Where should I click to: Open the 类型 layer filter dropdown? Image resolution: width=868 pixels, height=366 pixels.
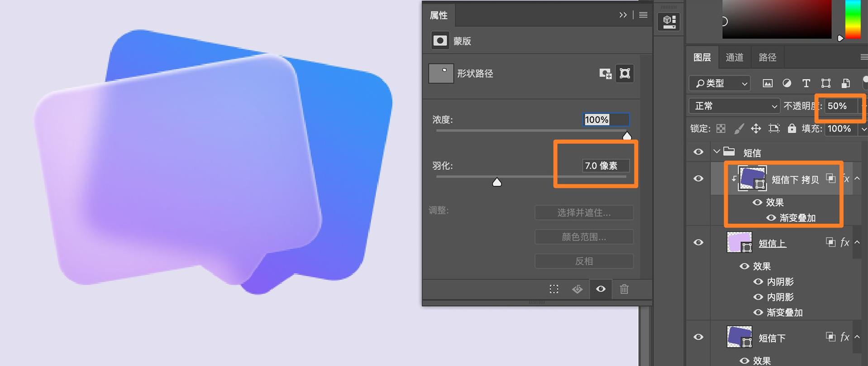[720, 83]
